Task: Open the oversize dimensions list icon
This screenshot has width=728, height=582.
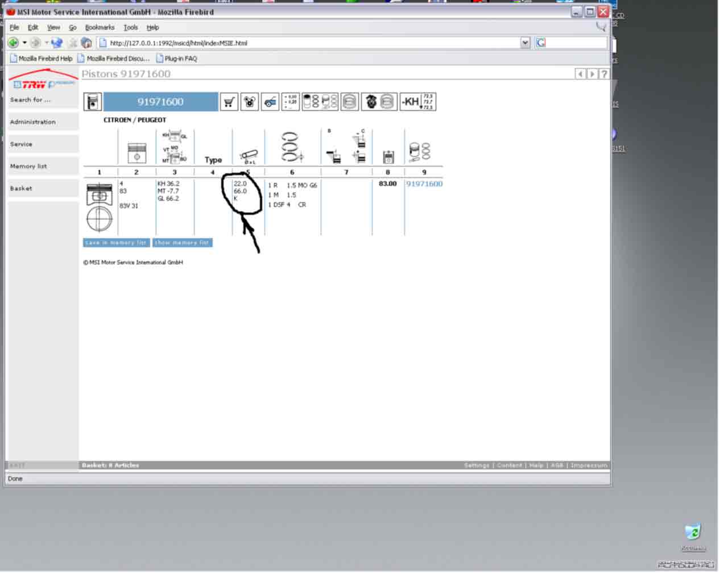Action: (291, 102)
